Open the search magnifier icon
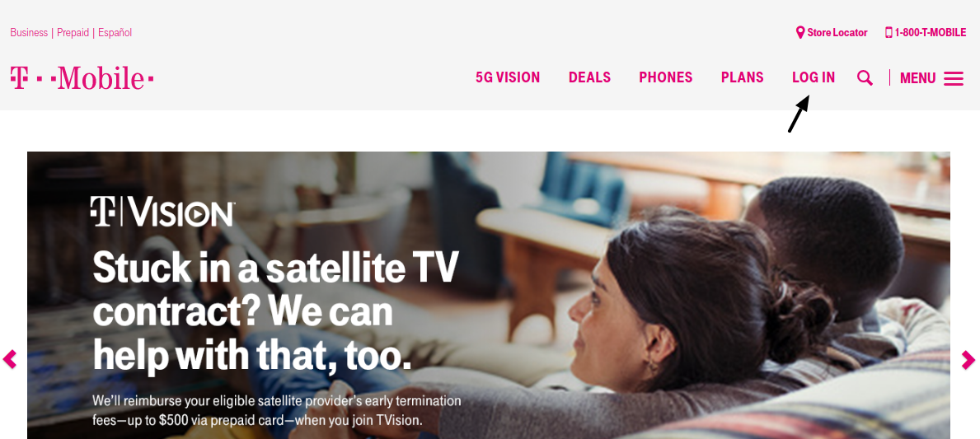 (x=865, y=78)
